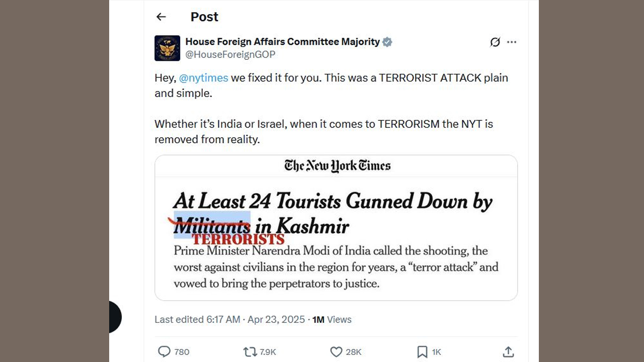Bookmark this post
Image resolution: width=644 pixels, height=362 pixels.
pos(422,351)
